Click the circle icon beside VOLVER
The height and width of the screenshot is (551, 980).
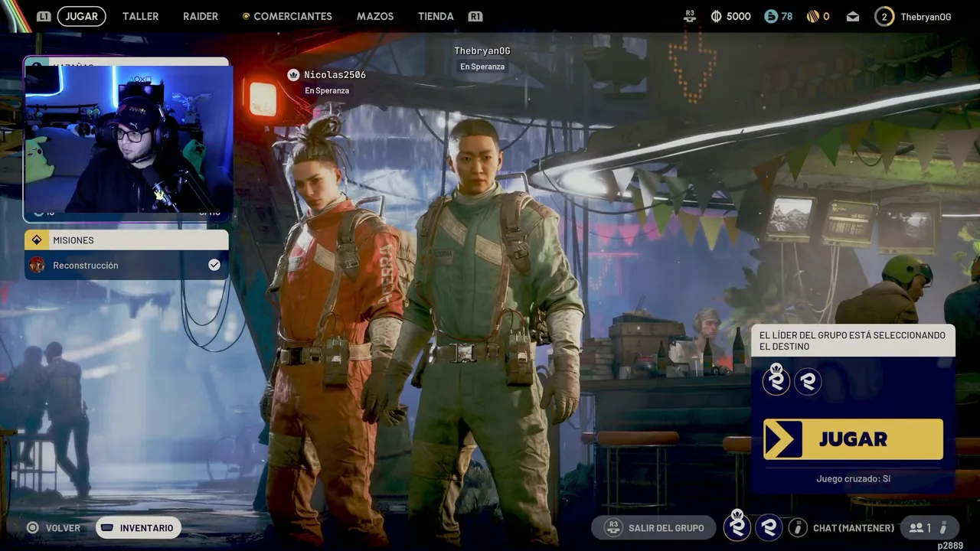tap(32, 528)
